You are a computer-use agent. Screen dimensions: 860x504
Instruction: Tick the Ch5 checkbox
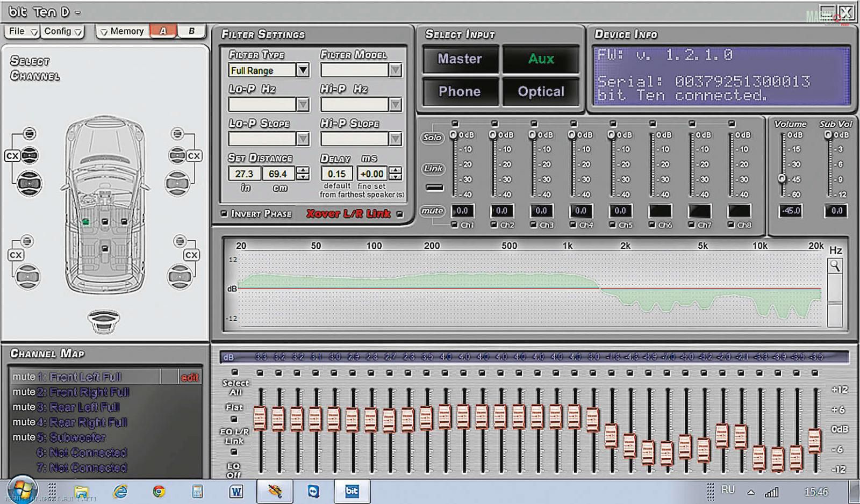click(x=612, y=225)
